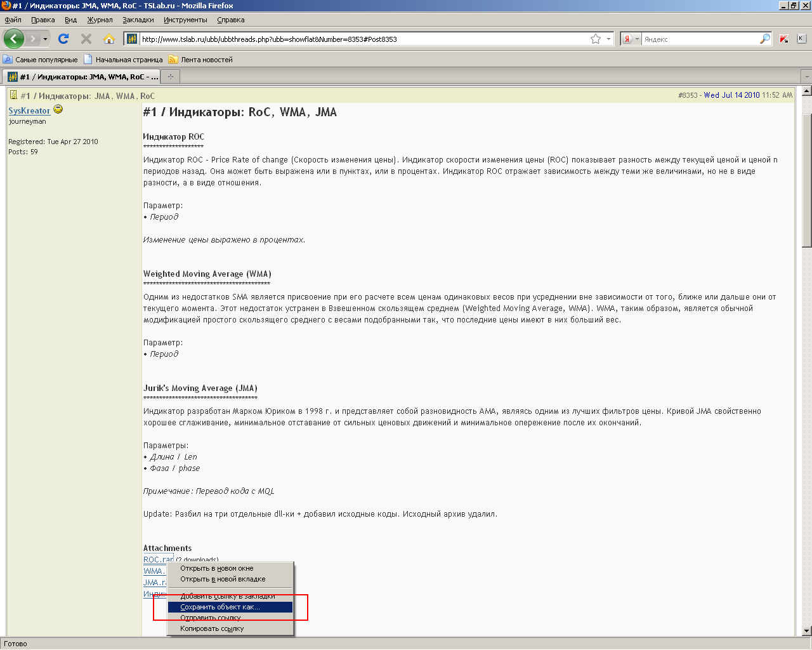
Task: Open the SysKreator user profile link
Action: (x=29, y=110)
